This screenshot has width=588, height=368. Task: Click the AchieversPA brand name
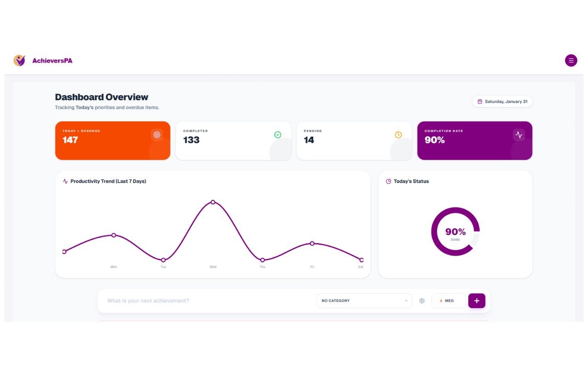[52, 61]
